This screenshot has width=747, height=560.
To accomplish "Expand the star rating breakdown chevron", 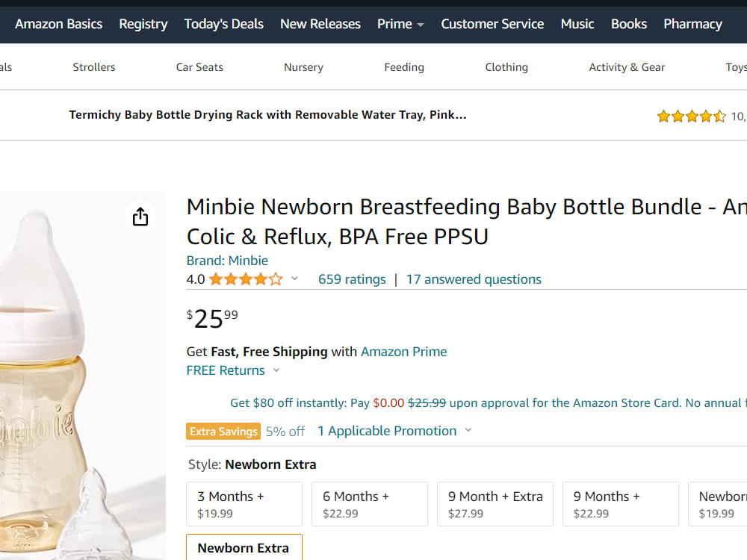I will coord(294,279).
